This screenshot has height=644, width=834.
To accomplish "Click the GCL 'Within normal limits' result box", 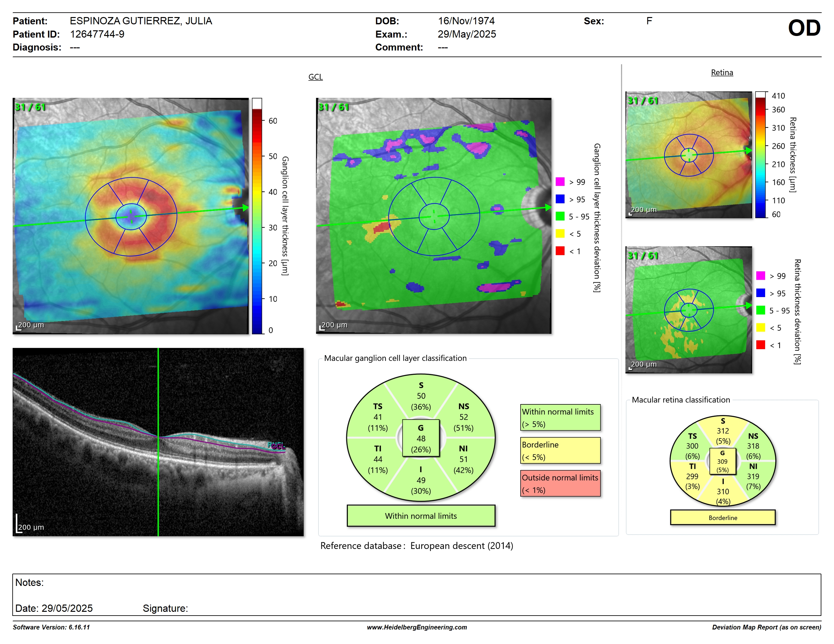I will click(421, 516).
